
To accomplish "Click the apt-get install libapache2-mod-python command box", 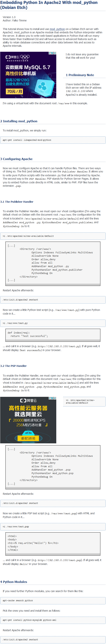I will (53, 140).
